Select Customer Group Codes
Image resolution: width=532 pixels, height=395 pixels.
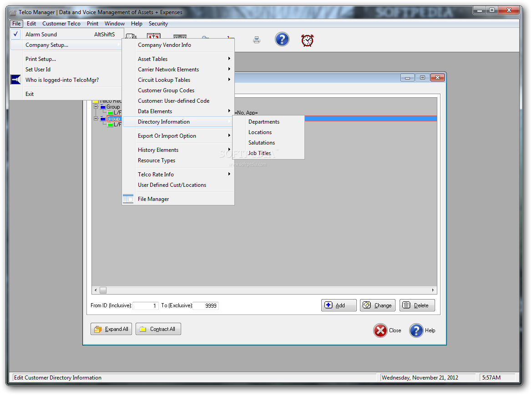coord(178,90)
